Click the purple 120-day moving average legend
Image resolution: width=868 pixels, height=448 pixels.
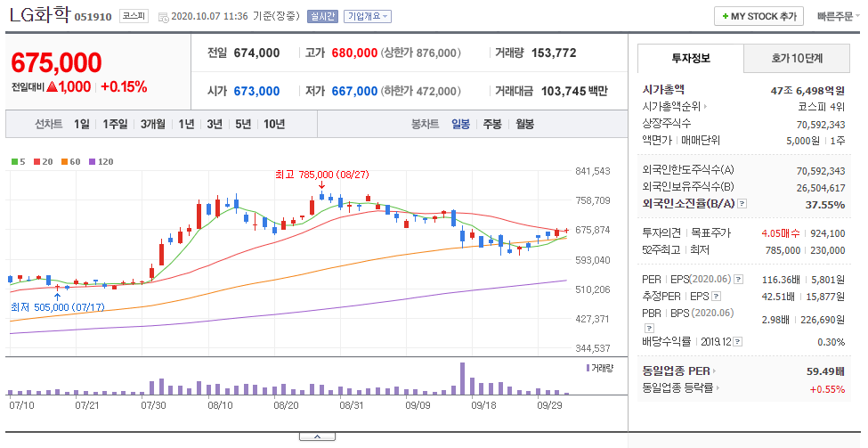[101, 162]
